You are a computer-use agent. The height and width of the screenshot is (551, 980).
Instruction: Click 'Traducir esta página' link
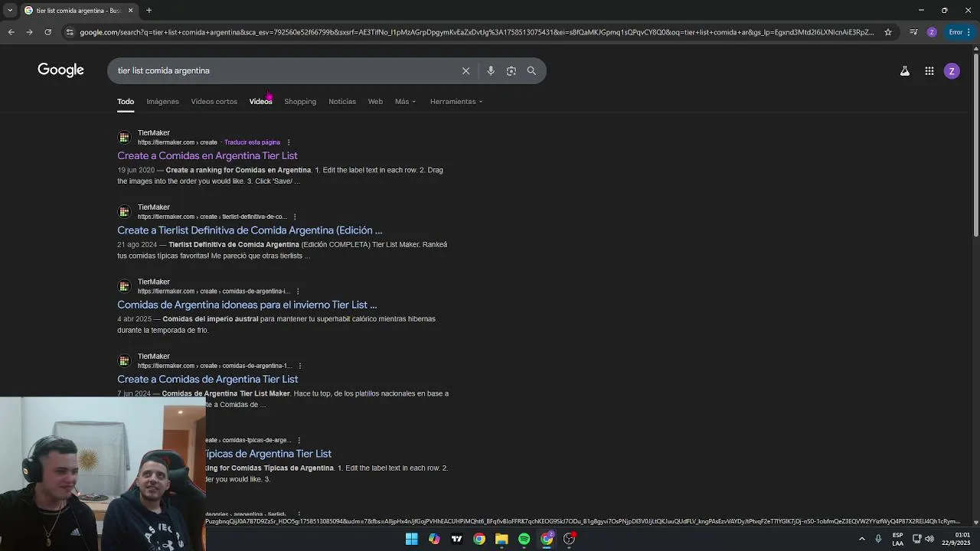[x=252, y=142]
